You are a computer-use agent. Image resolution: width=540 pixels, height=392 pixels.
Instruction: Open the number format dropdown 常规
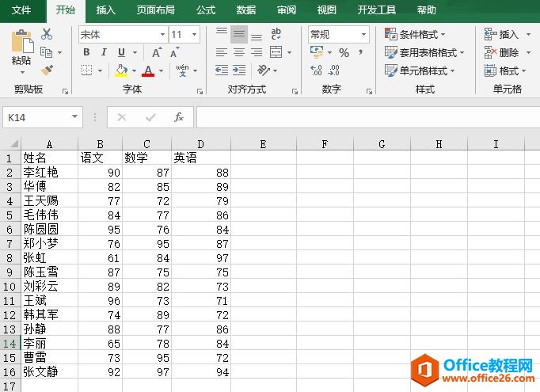[x=363, y=34]
